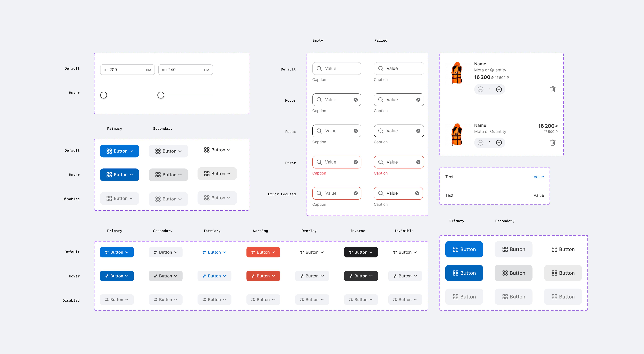Click the first product's orange life vest thumbnail
644x354 pixels.
[x=457, y=73]
